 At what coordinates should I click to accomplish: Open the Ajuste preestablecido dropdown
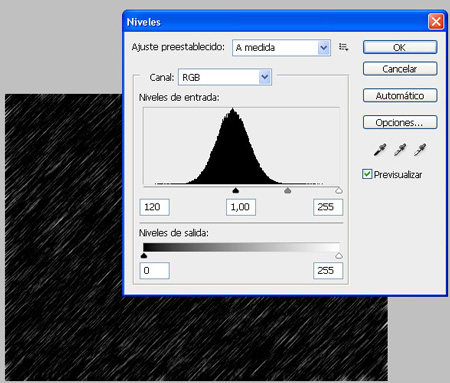click(x=281, y=48)
